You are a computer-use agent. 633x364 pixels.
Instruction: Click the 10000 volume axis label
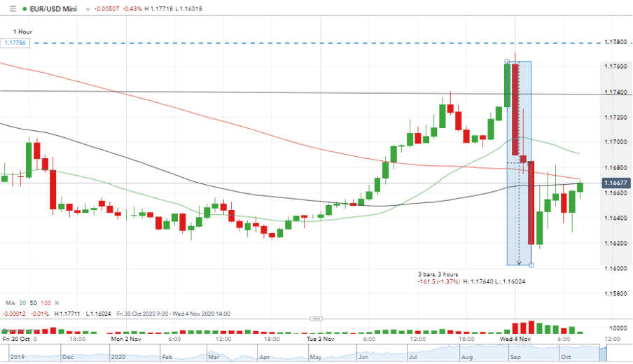coord(618,328)
